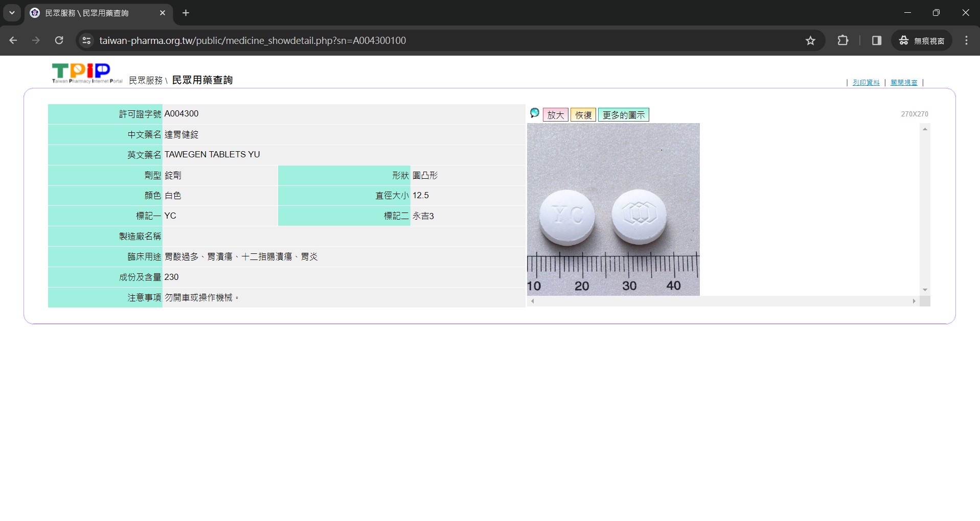The image size is (980, 521).
Task: Click the browser back arrow
Action: pos(13,40)
